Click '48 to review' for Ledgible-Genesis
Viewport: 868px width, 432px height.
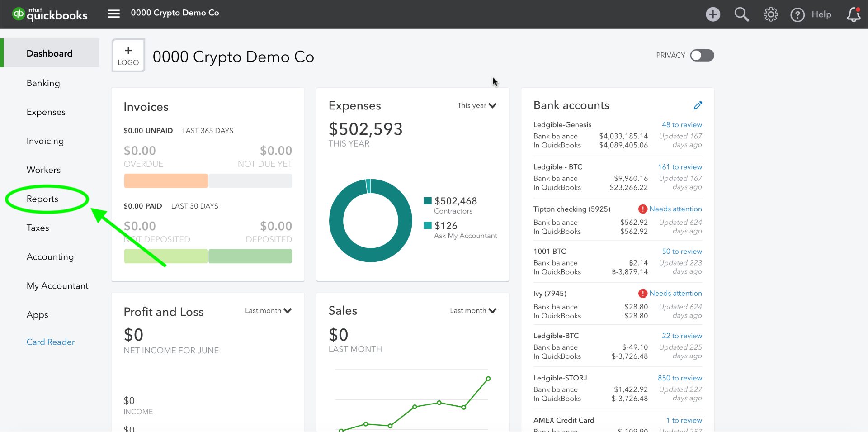pos(682,125)
